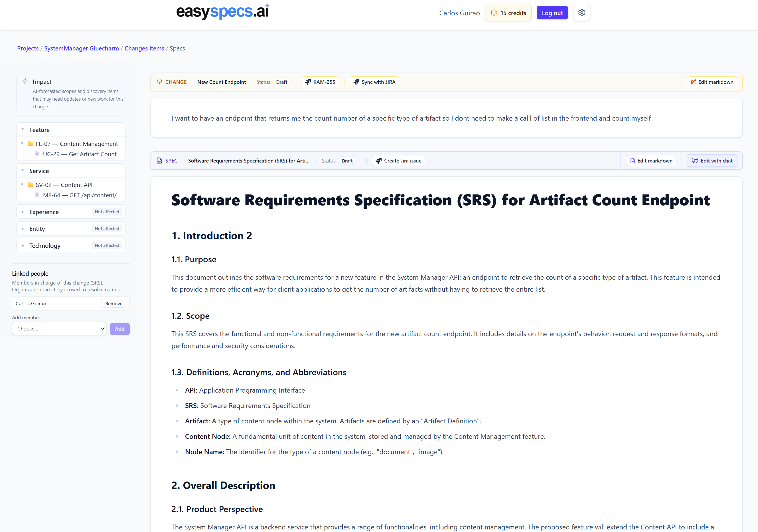This screenshot has width=758, height=532.
Task: Expand the Experience section
Action: tap(23, 212)
